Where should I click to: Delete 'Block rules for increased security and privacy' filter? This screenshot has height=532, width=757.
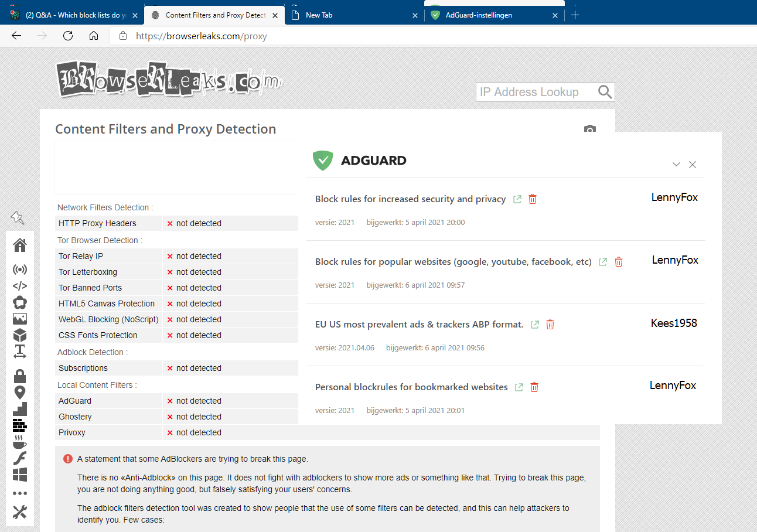click(x=533, y=199)
